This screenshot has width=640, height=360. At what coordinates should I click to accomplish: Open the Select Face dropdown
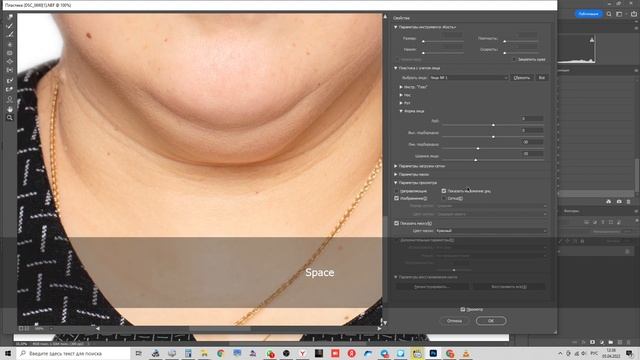tap(469, 78)
